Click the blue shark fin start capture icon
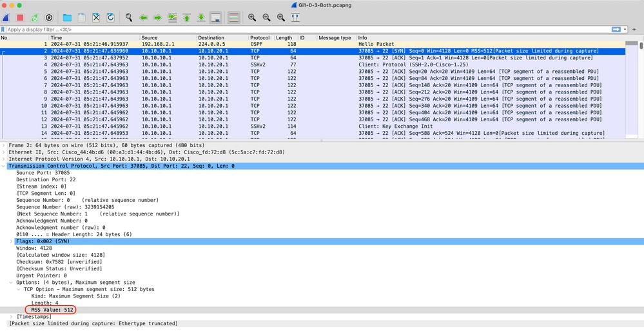 click(x=6, y=17)
